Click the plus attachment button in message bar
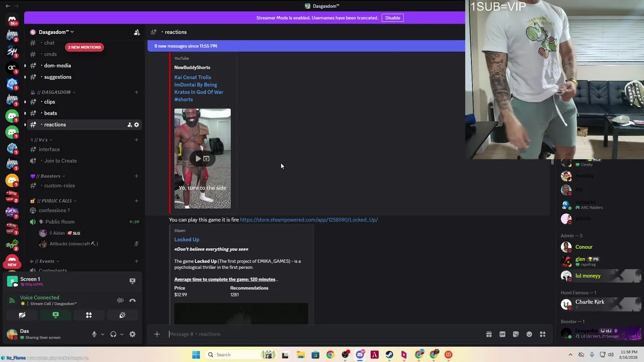The image size is (644, 362). click(157, 334)
